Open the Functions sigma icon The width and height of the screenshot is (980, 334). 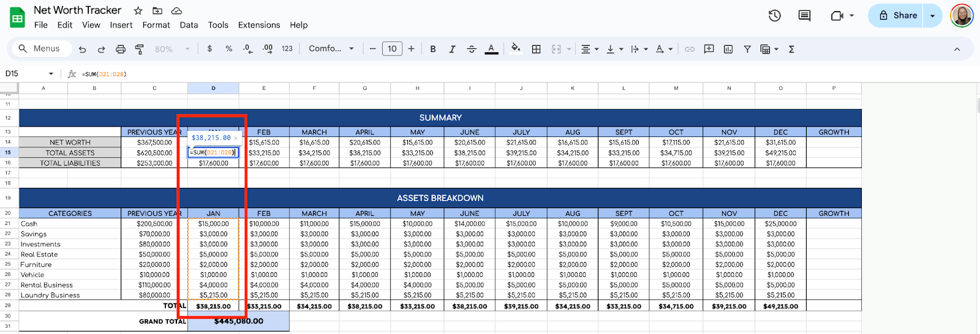[791, 49]
